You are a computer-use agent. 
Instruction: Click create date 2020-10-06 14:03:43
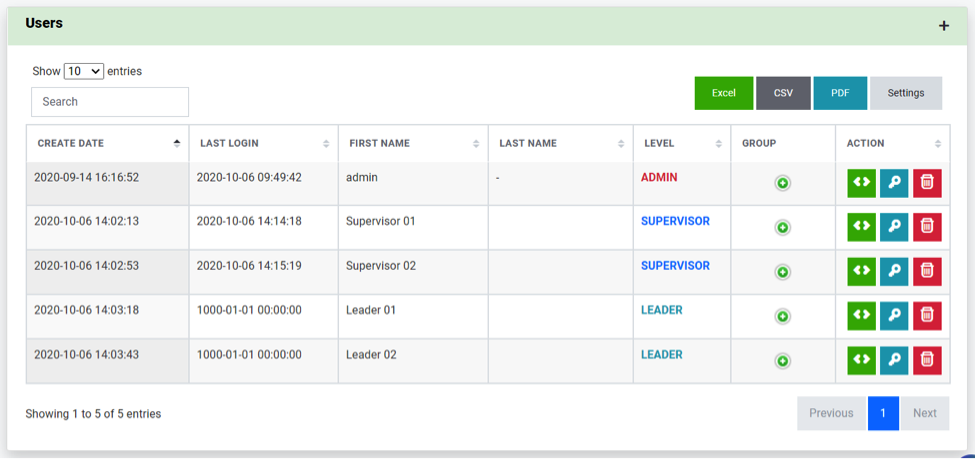coord(86,355)
